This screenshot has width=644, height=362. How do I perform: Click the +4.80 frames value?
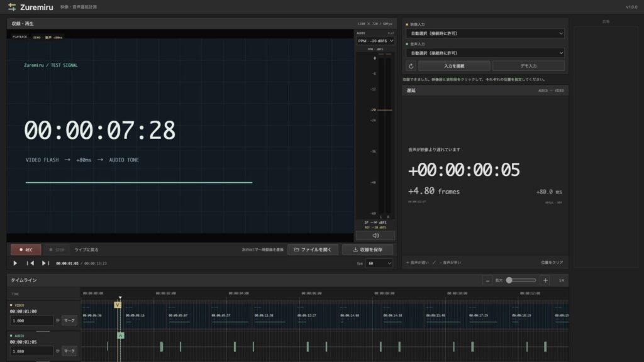434,191
